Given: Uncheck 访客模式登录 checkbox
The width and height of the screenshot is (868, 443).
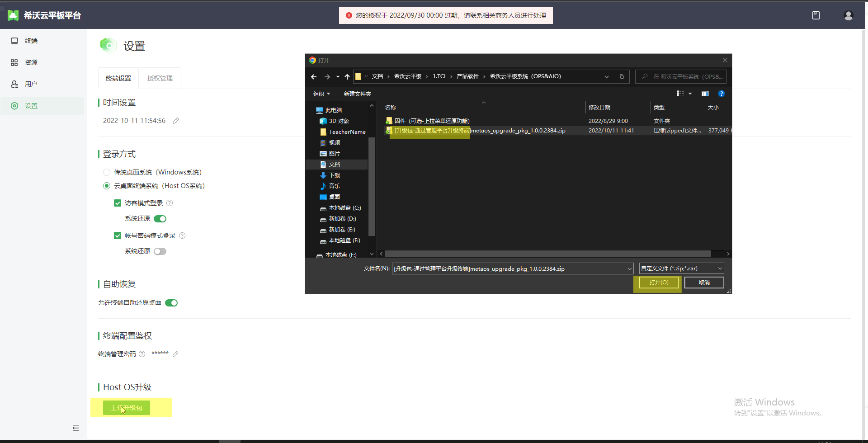Looking at the screenshot, I should (x=118, y=203).
